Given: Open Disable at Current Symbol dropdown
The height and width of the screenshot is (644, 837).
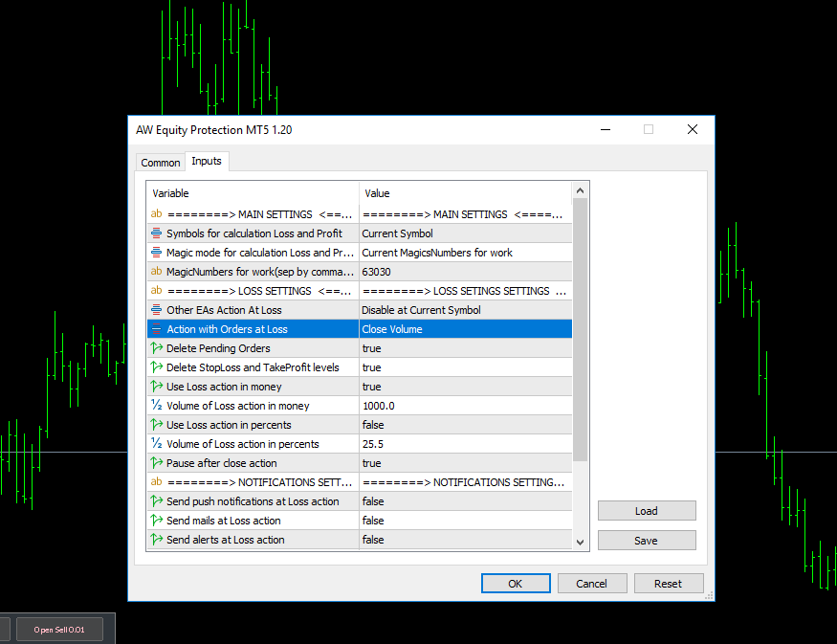Looking at the screenshot, I should click(x=466, y=310).
